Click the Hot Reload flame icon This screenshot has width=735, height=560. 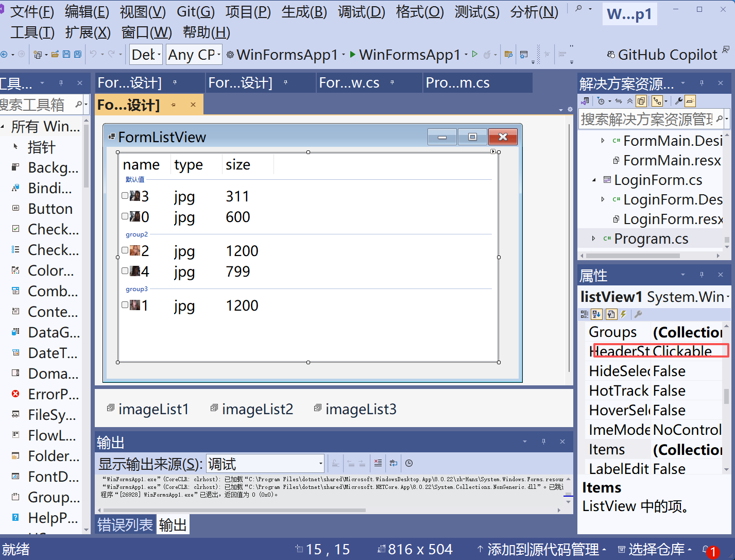point(487,54)
